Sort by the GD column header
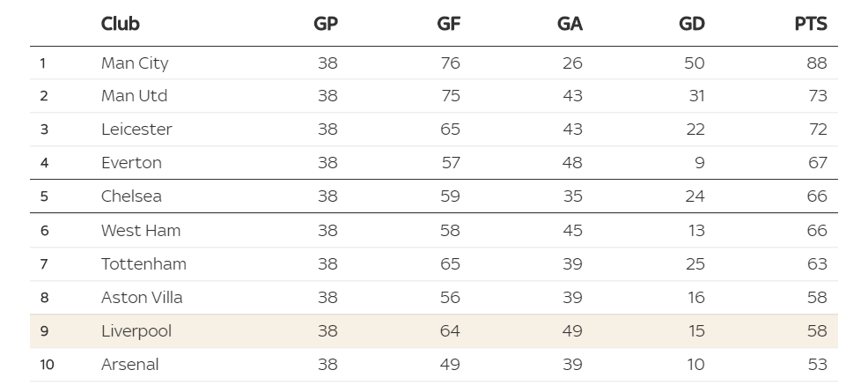Screen dimensions: 868x385 coord(691,24)
